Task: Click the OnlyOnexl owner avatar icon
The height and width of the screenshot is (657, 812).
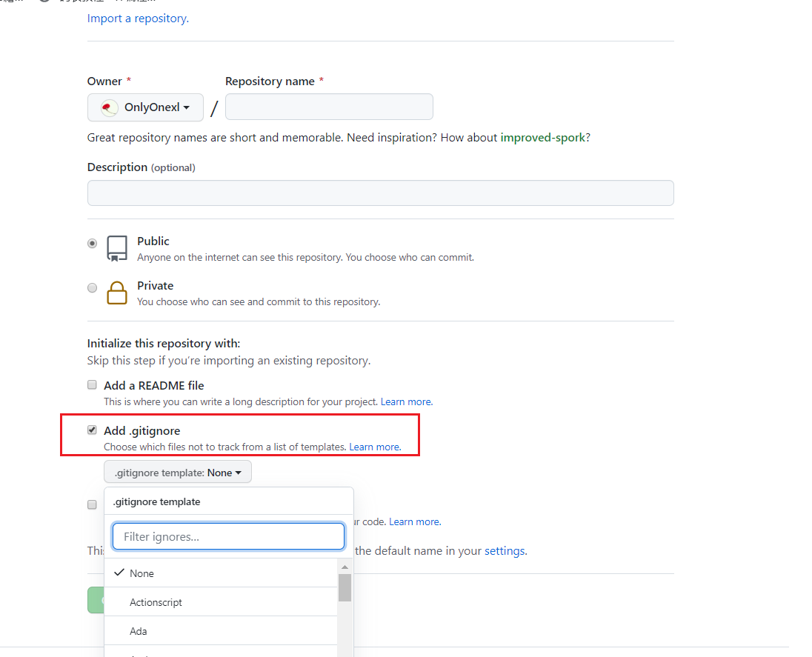Action: coord(109,107)
